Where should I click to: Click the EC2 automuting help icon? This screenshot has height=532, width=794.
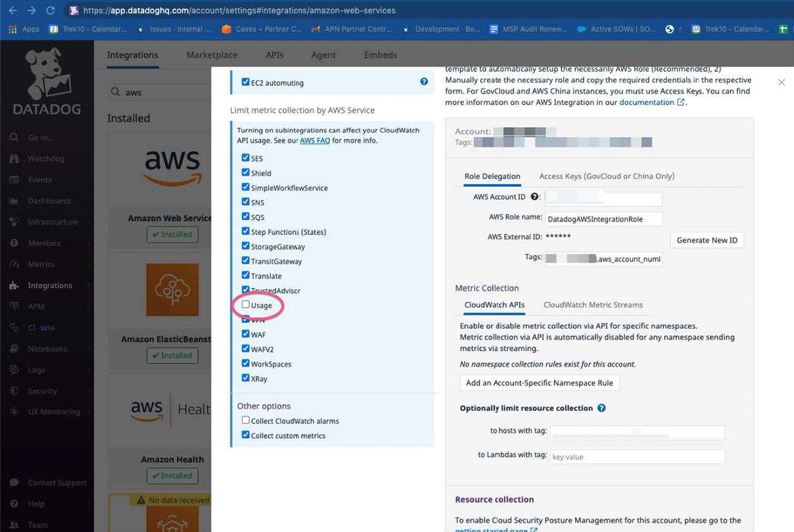(x=424, y=82)
